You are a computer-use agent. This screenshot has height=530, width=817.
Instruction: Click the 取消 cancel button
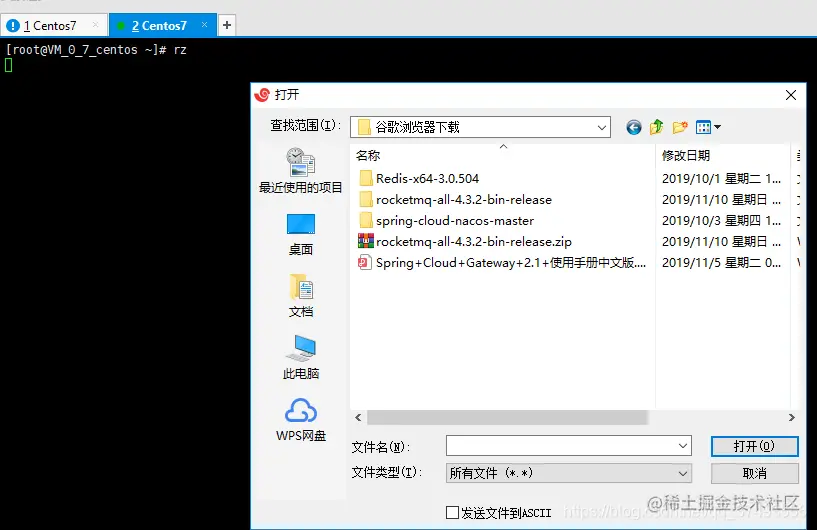[x=754, y=473]
